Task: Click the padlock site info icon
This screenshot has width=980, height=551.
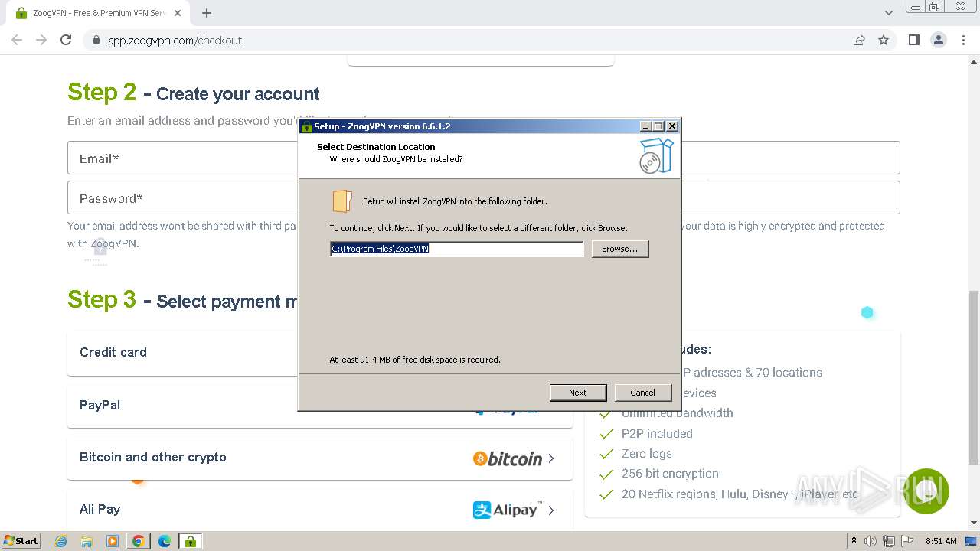Action: (96, 40)
